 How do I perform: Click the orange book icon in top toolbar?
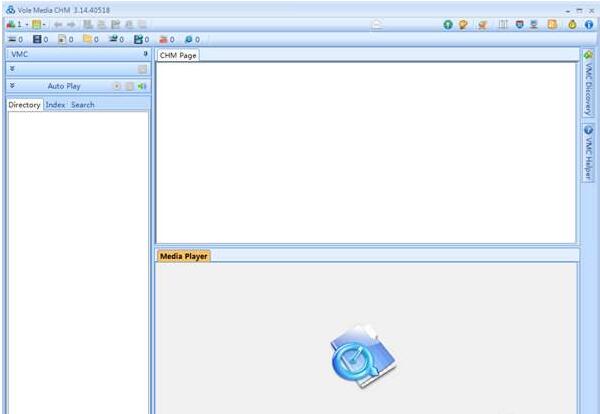pyautogui.click(x=553, y=24)
